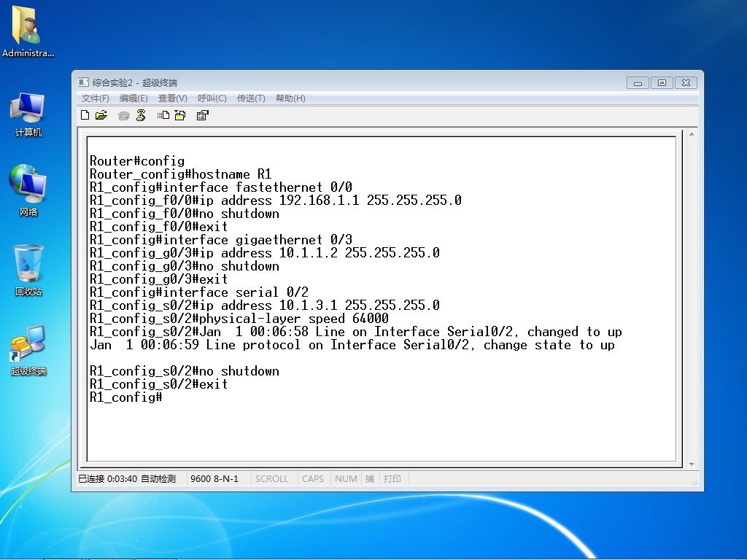Click the 已连接 0:03:40 status entry
This screenshot has width=747, height=560.
pyautogui.click(x=108, y=478)
